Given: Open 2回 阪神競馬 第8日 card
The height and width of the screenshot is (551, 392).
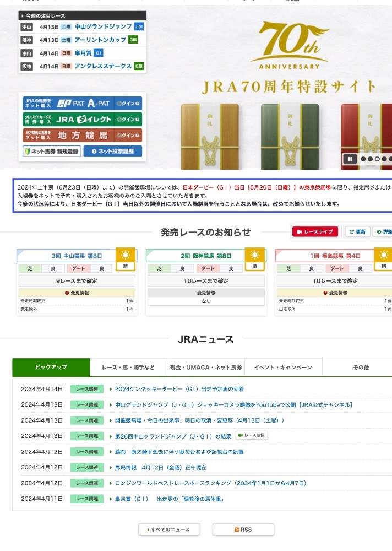Looking at the screenshot, I should (x=206, y=256).
